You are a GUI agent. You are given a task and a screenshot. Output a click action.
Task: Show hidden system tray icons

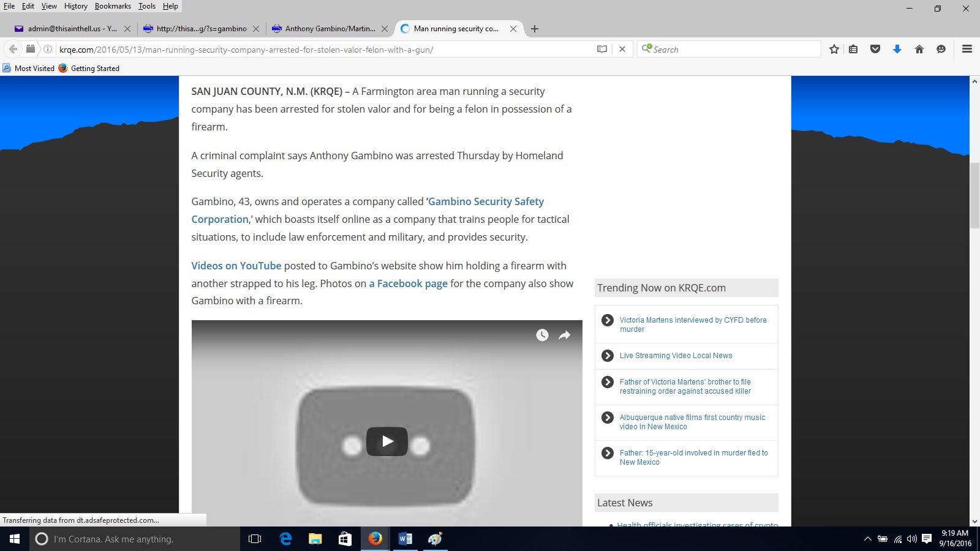tap(867, 539)
